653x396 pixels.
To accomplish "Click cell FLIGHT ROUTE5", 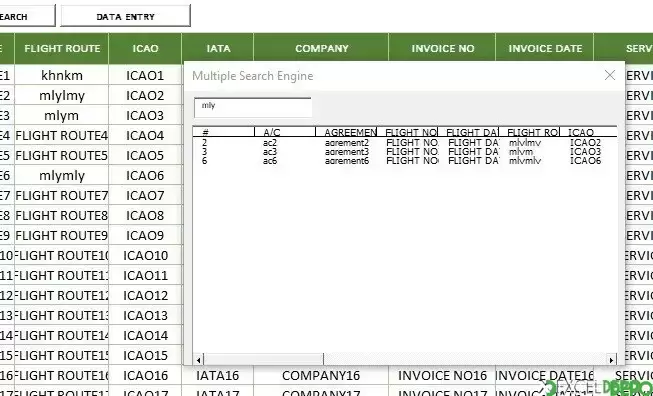I will (62, 155).
